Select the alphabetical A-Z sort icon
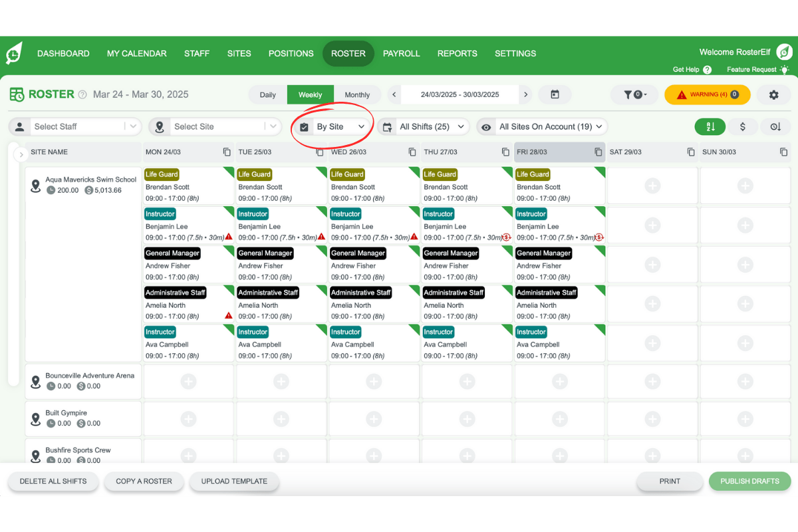This screenshot has width=798, height=532. tap(710, 126)
